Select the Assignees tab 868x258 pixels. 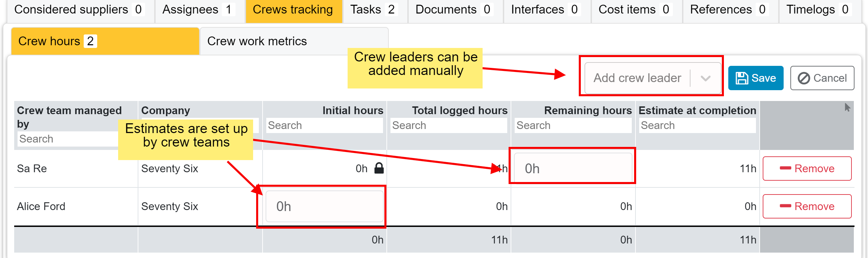[199, 10]
